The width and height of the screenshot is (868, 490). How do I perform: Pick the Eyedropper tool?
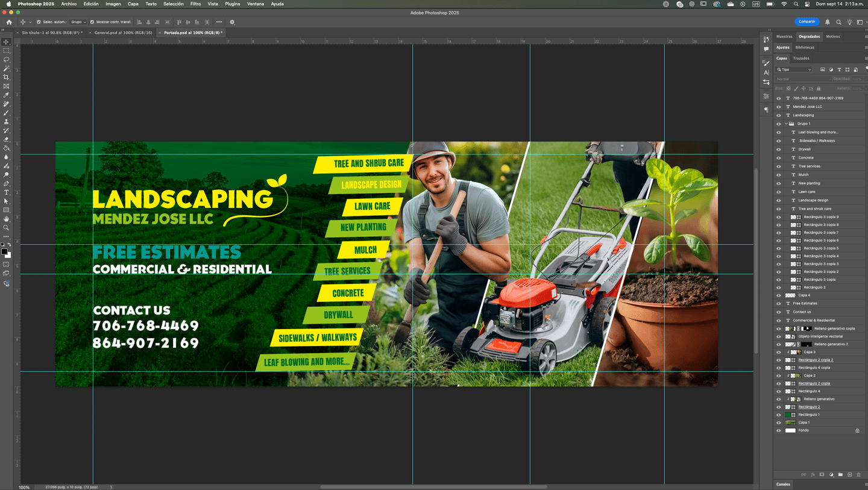pos(7,93)
